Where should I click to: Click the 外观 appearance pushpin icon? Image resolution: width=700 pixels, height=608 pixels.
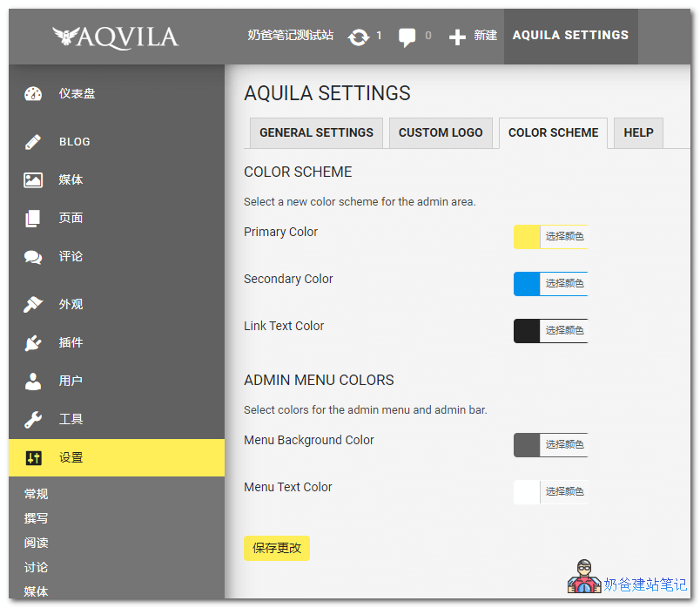click(32, 304)
